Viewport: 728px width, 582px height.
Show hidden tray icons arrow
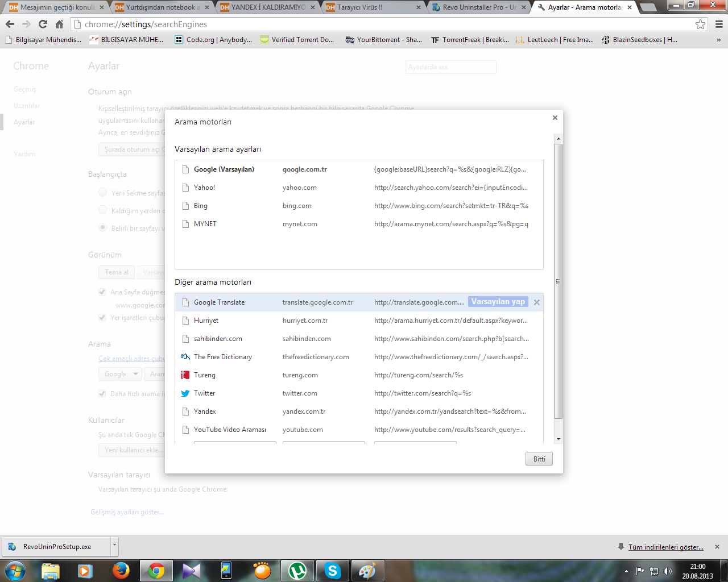coord(626,571)
